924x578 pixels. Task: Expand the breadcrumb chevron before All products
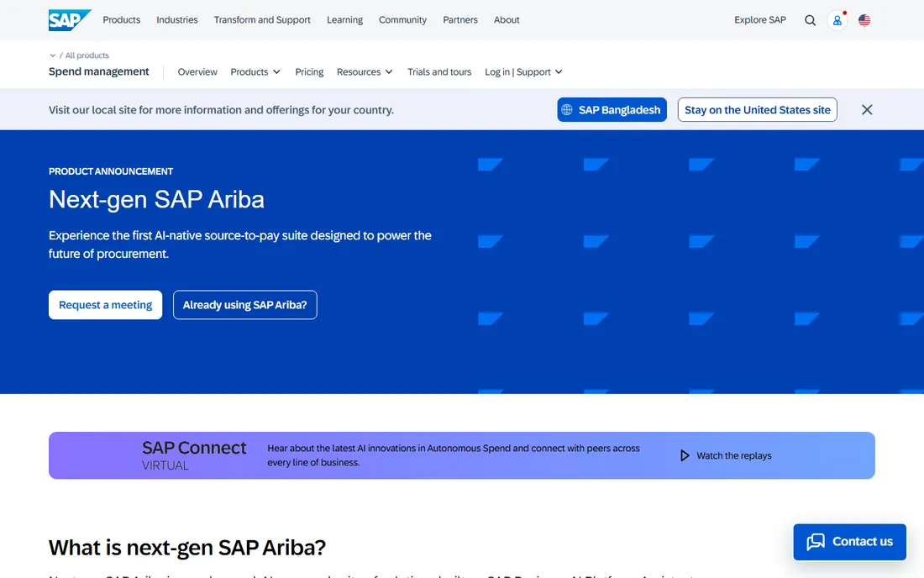click(x=52, y=55)
